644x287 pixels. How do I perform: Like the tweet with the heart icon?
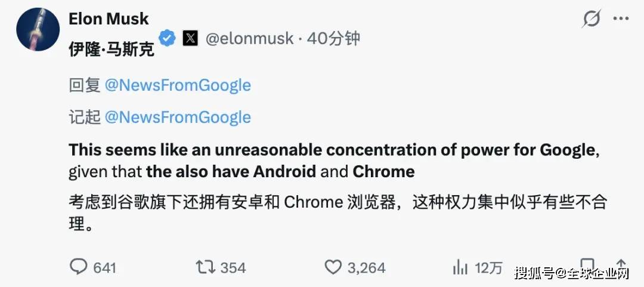point(333,267)
